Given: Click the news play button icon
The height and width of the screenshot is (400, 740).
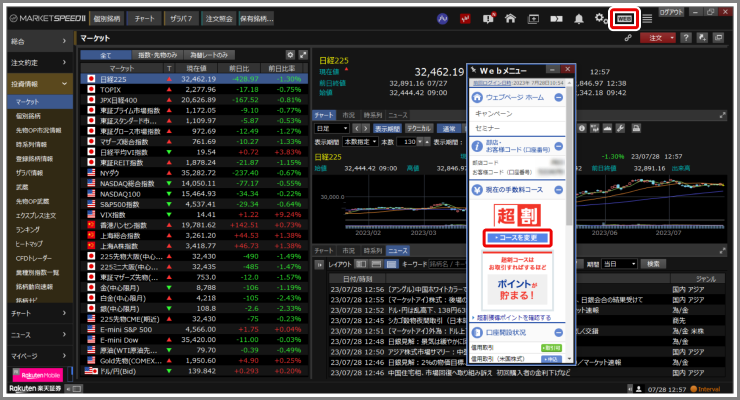Looking at the screenshot, I should point(320,265).
